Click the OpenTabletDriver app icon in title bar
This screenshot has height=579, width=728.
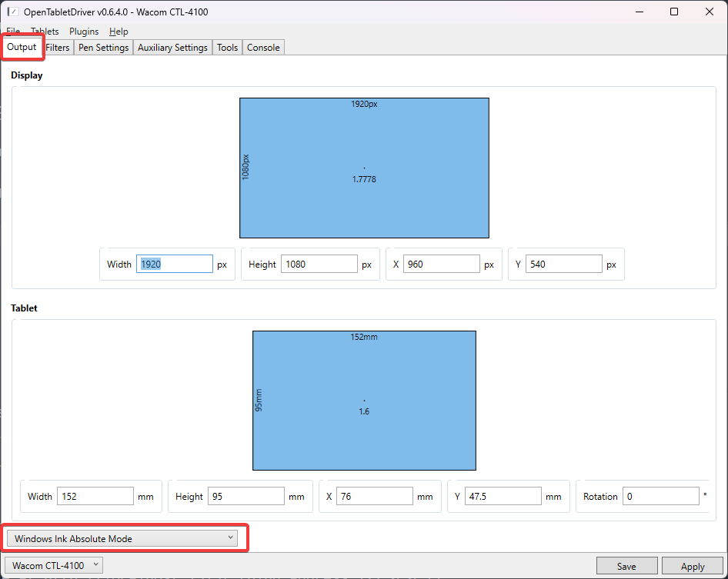pos(12,12)
